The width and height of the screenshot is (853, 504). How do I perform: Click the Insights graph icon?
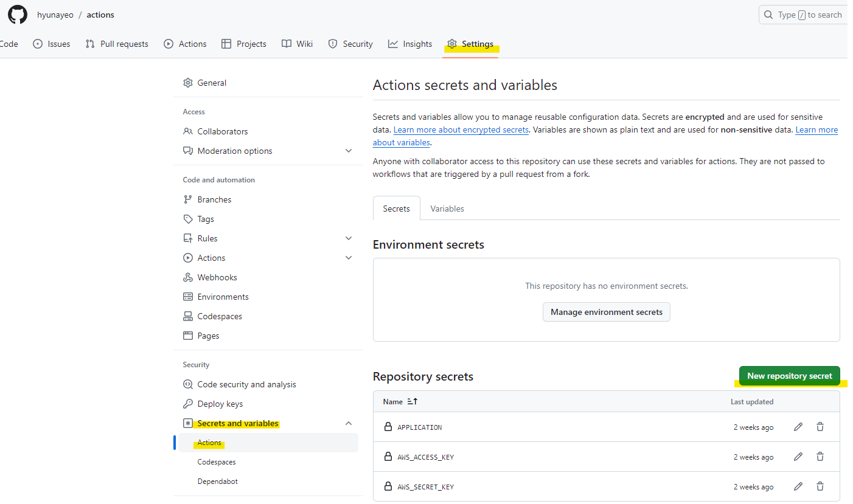point(393,44)
